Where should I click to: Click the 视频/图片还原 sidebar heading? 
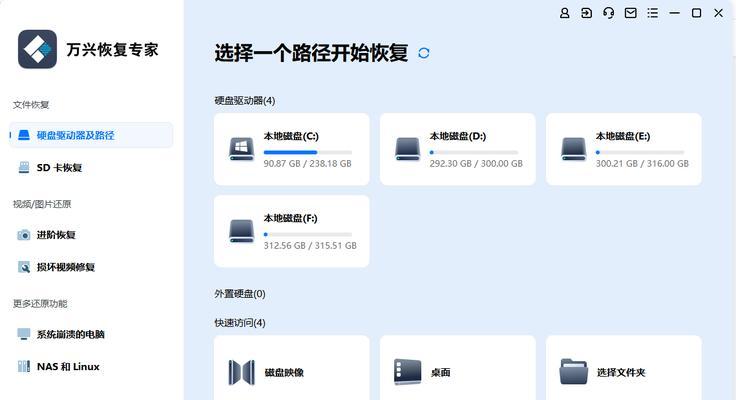tap(42, 204)
